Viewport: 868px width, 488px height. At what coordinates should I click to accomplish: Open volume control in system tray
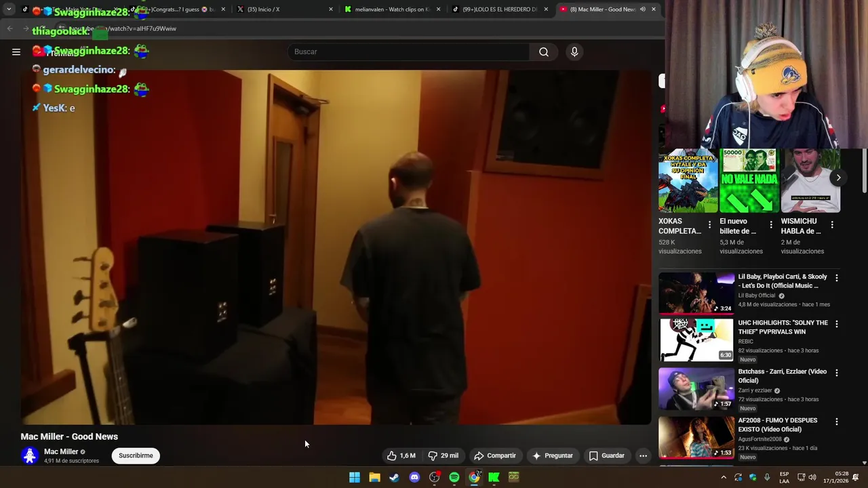pyautogui.click(x=812, y=477)
